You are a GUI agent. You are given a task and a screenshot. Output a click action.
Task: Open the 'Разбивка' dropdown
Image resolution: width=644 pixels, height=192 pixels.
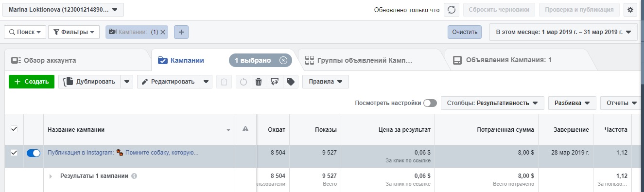point(572,103)
